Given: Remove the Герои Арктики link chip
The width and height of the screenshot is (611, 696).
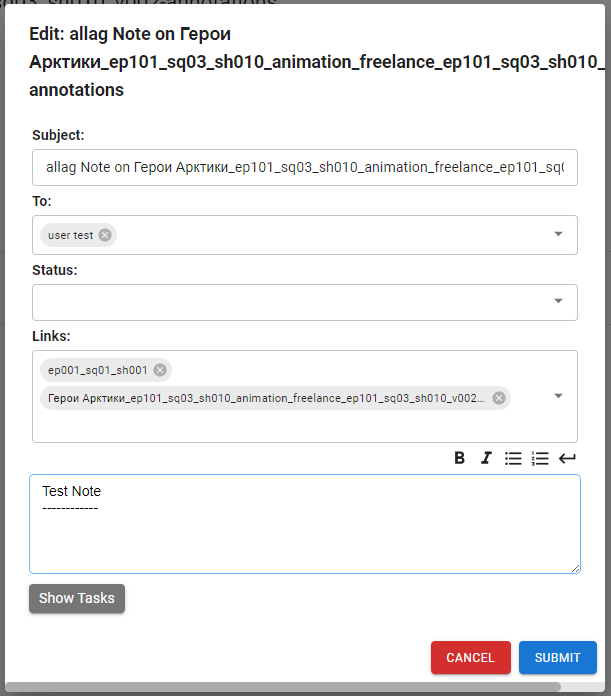Looking at the screenshot, I should (498, 398).
